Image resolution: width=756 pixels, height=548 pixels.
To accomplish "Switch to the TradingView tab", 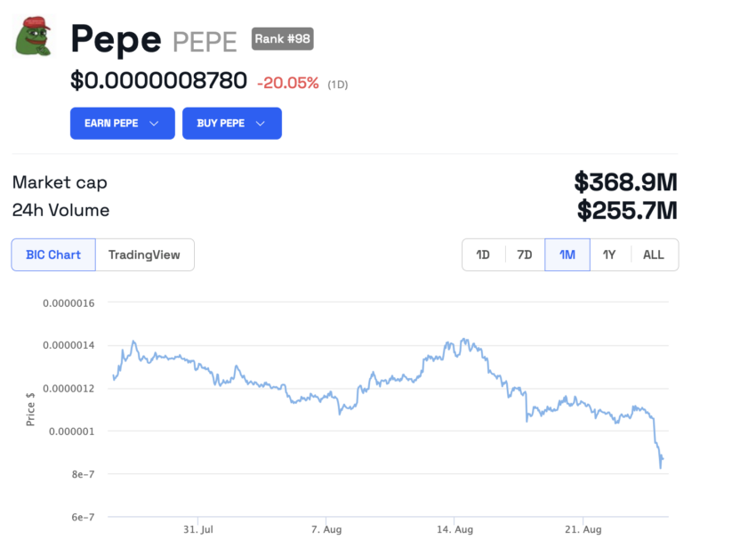I will point(144,255).
